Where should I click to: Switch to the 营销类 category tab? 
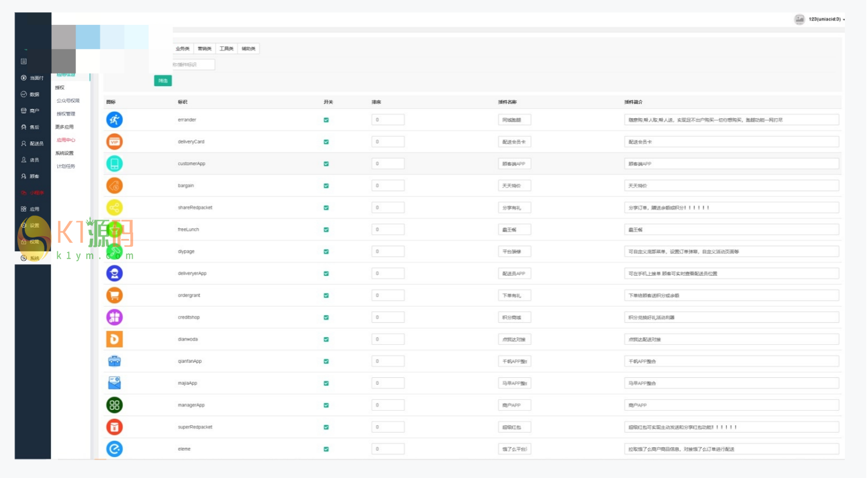coord(204,49)
